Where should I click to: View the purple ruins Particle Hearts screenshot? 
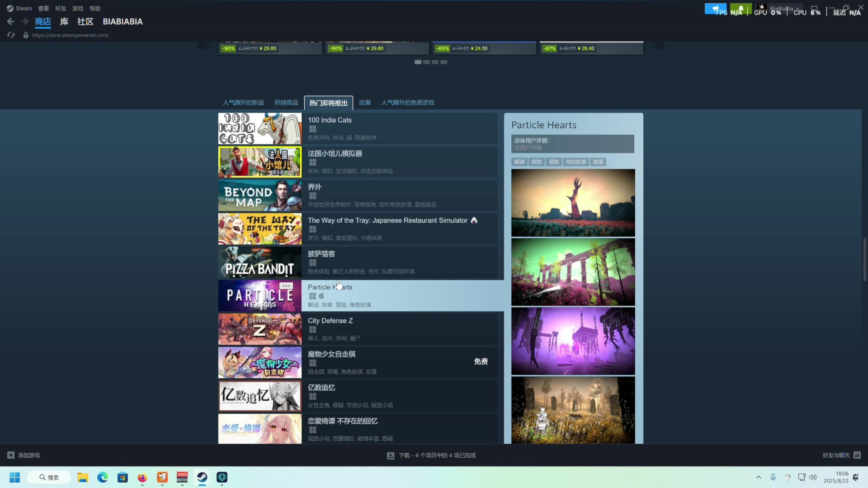[x=573, y=341]
